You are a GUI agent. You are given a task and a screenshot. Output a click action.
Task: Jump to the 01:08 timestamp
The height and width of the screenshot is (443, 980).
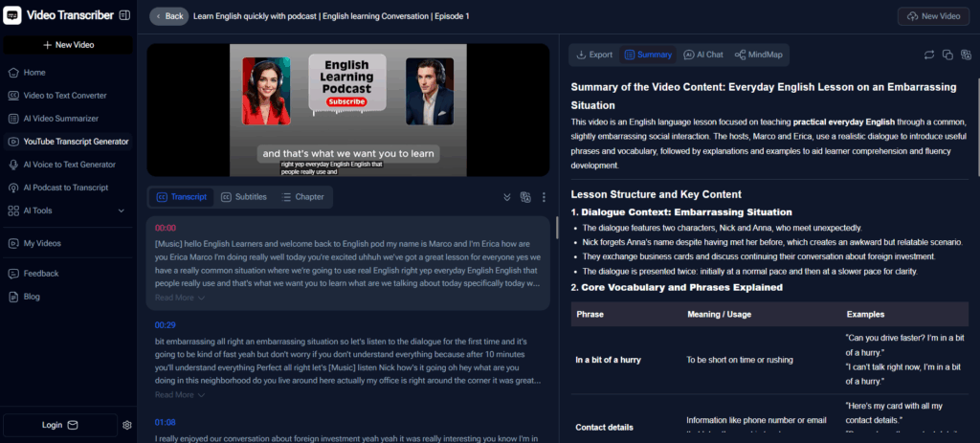[166, 422]
